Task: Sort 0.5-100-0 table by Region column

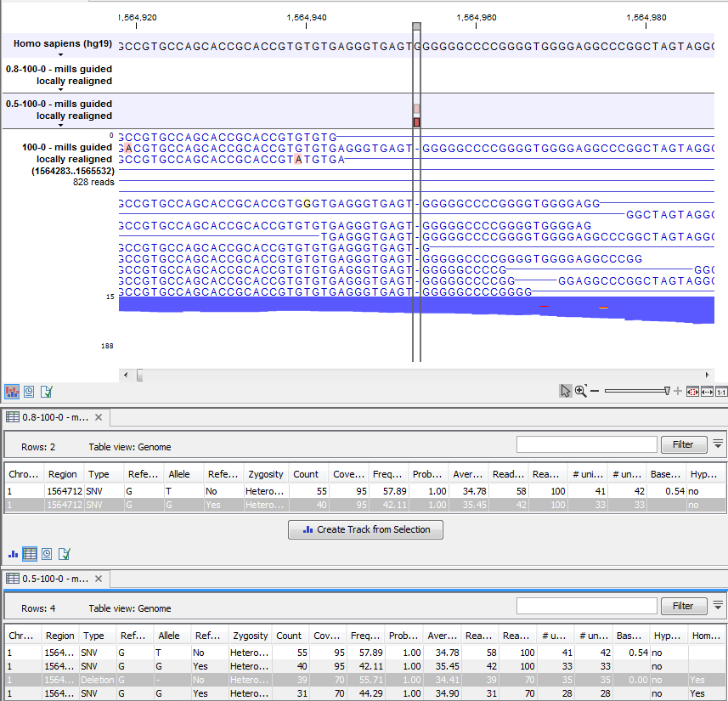Action: coord(60,636)
